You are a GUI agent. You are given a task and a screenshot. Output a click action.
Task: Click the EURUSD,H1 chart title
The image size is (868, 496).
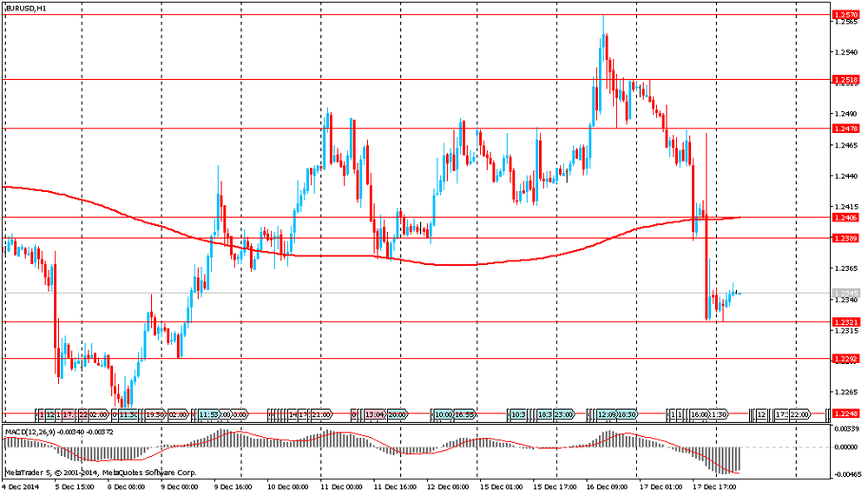[x=26, y=7]
